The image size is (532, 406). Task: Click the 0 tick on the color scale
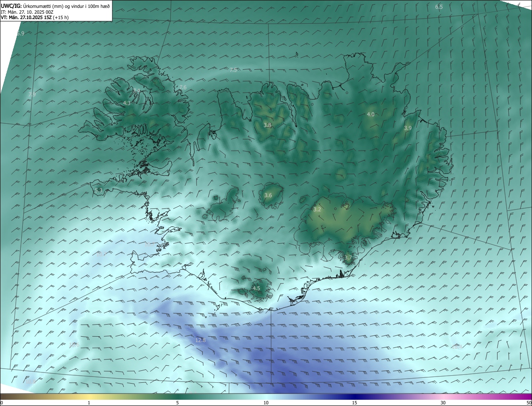(2, 403)
